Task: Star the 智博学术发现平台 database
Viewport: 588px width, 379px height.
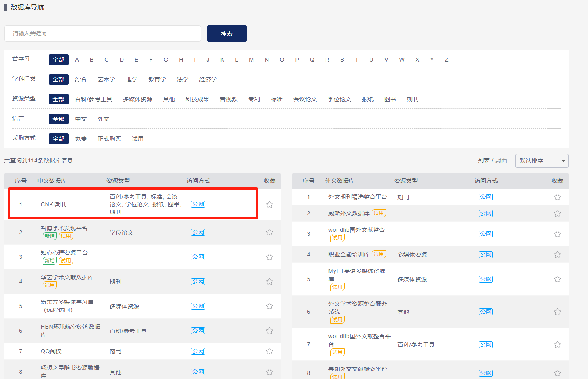Action: pos(270,232)
